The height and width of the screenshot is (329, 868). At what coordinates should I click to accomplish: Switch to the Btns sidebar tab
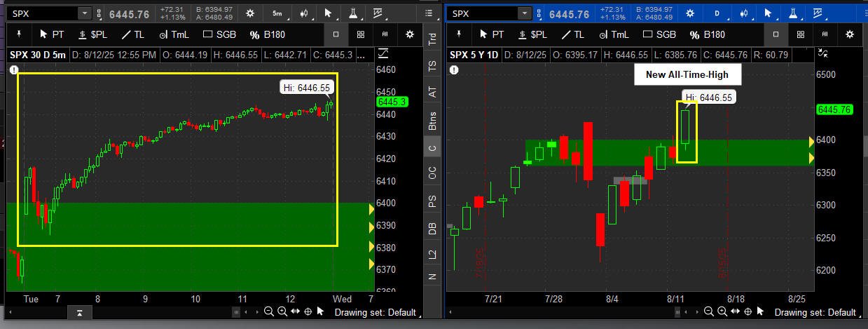432,121
